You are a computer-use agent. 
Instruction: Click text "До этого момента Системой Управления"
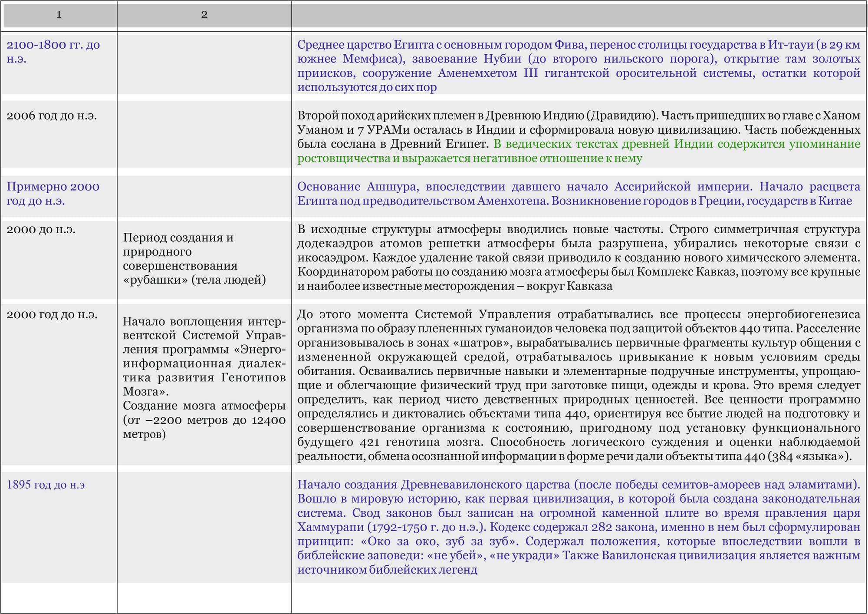point(424,314)
